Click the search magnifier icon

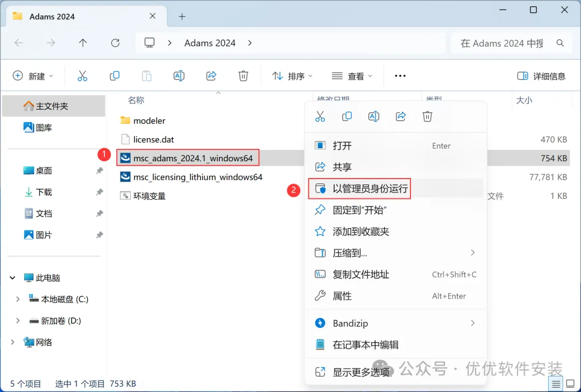[x=560, y=43]
